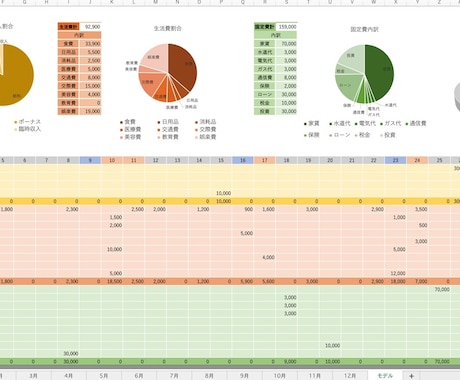Select the 9月 sheet tab
Image resolution: width=460 pixels, height=380 pixels.
pos(244,376)
